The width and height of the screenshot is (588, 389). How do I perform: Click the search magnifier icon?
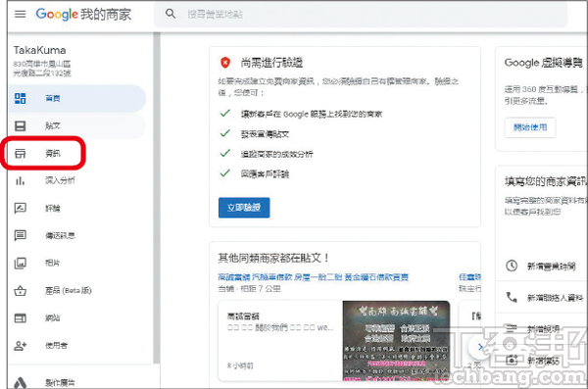[x=171, y=14]
